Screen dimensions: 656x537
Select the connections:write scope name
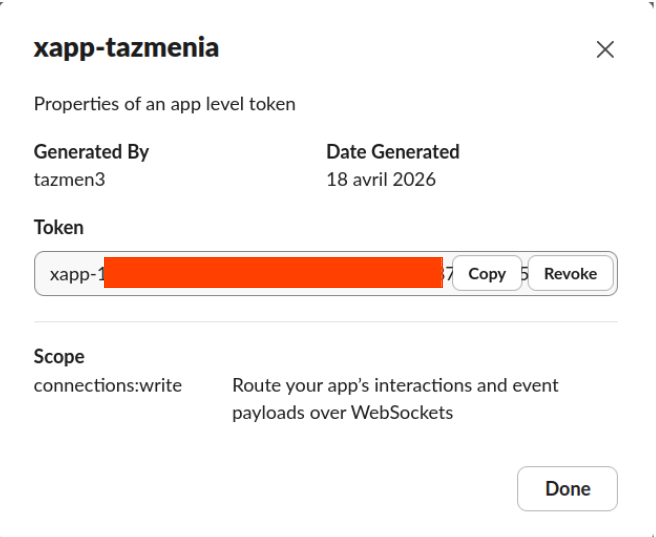click(x=108, y=385)
